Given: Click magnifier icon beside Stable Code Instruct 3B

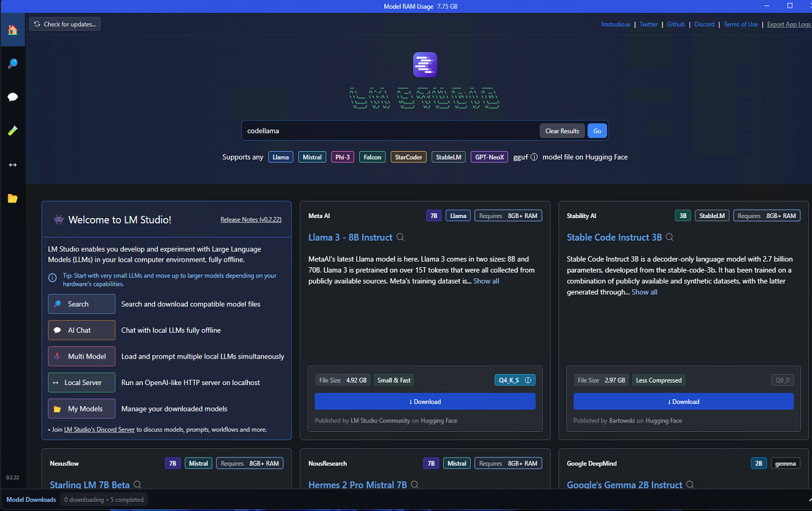Looking at the screenshot, I should pyautogui.click(x=670, y=237).
